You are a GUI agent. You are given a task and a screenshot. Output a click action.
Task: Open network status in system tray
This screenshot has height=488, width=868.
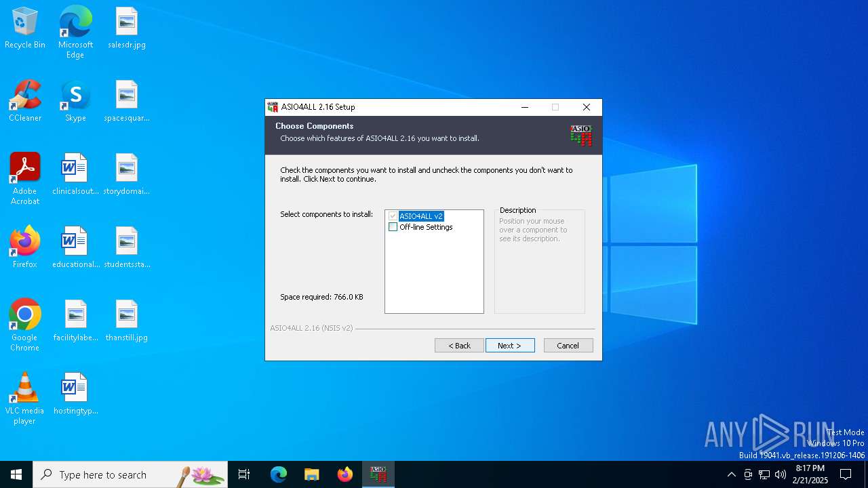pyautogui.click(x=764, y=474)
